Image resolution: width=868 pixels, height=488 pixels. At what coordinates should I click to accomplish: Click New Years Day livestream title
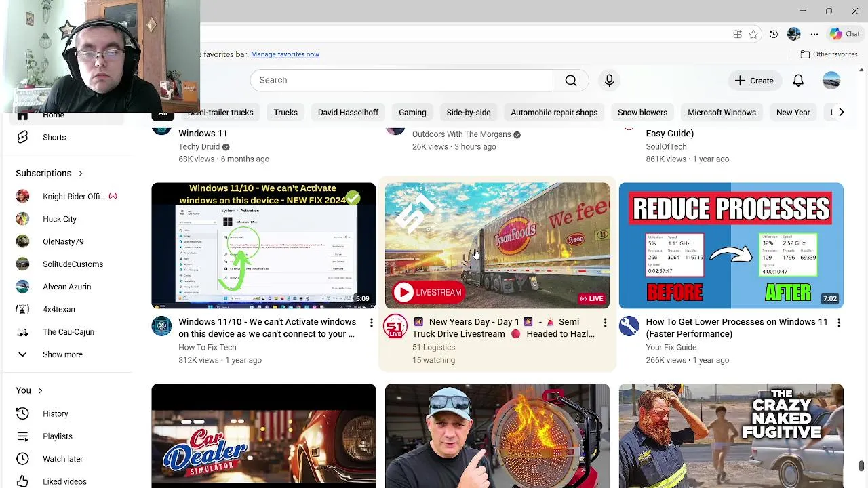click(503, 328)
